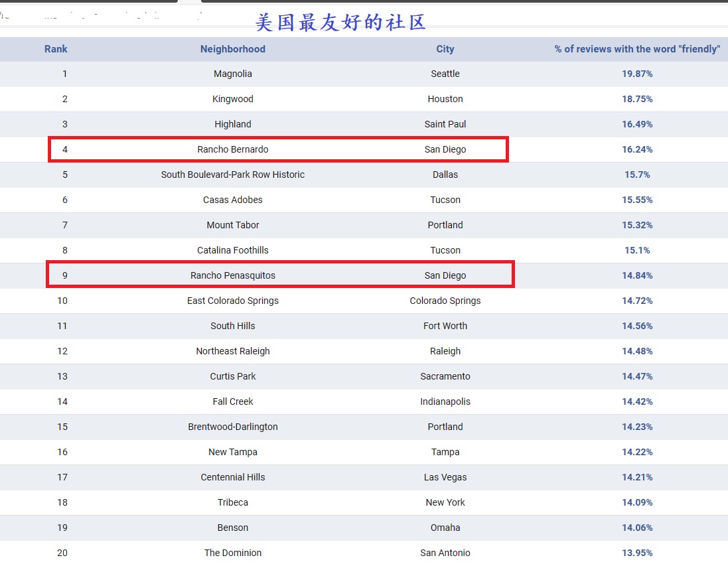
Task: Click the 19.87% percentage value
Action: tap(636, 74)
